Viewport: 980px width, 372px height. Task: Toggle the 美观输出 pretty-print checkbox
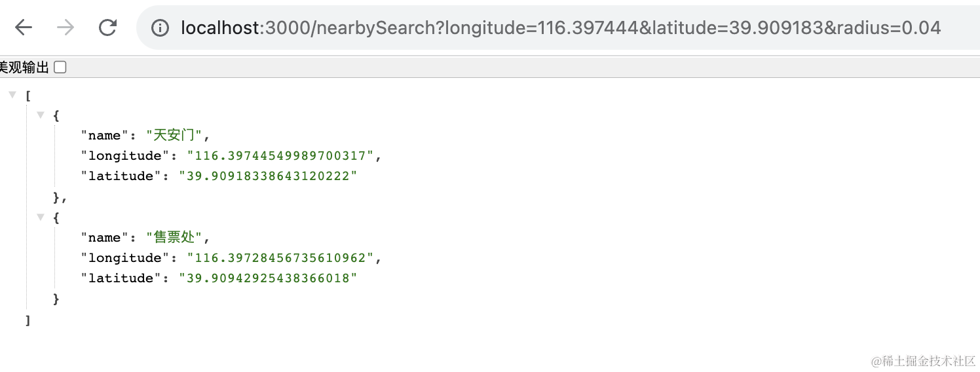[60, 67]
